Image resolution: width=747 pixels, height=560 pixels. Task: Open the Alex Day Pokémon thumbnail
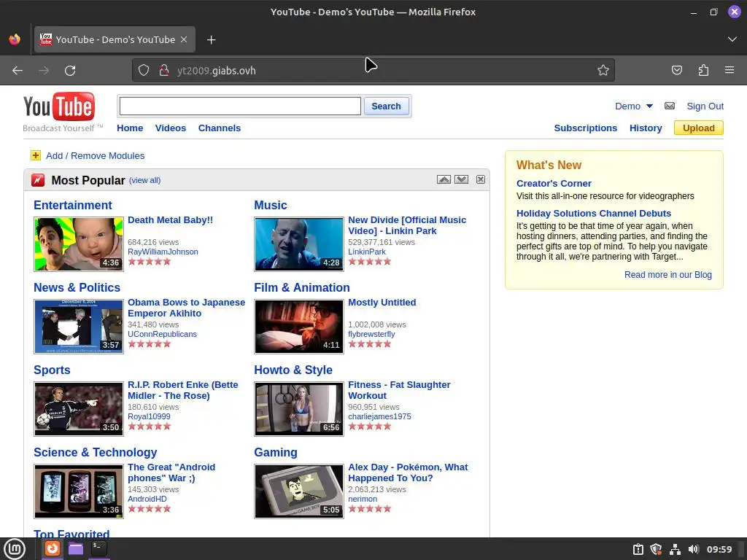[x=299, y=491]
